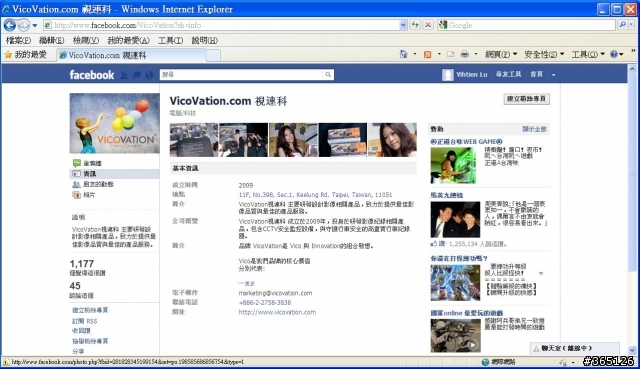The height and width of the screenshot is (369, 640).
Task: Click the red Stop loading icon
Action: point(428,25)
